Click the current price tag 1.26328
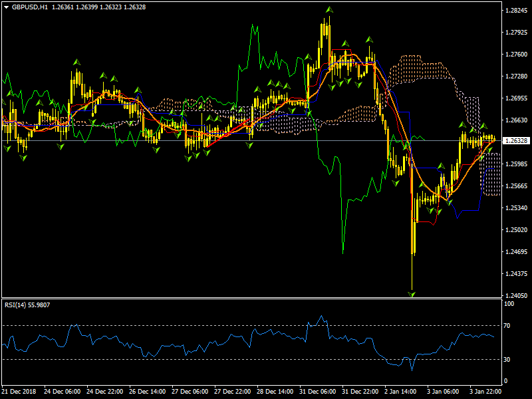The width and height of the screenshot is (532, 399). tap(517, 141)
